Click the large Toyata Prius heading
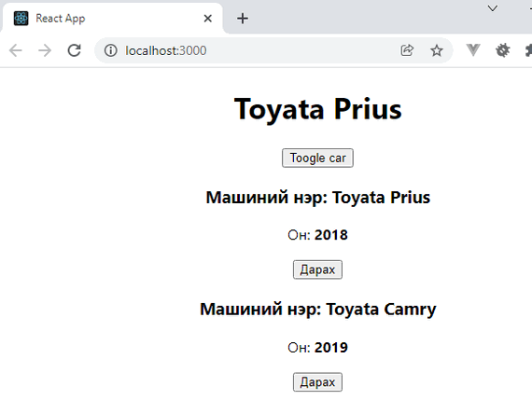Viewport: 532px width, 400px height. coord(318,109)
